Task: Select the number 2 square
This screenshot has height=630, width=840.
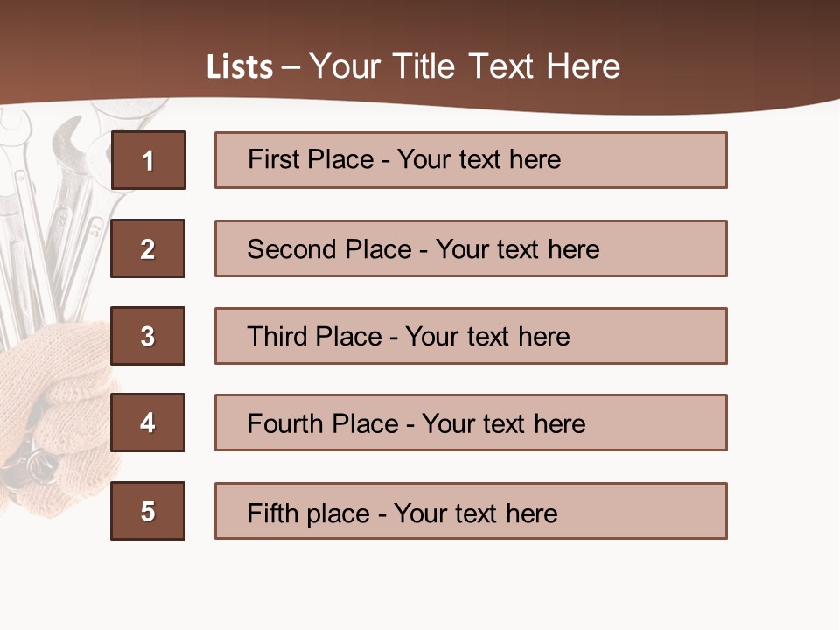Action: point(148,248)
